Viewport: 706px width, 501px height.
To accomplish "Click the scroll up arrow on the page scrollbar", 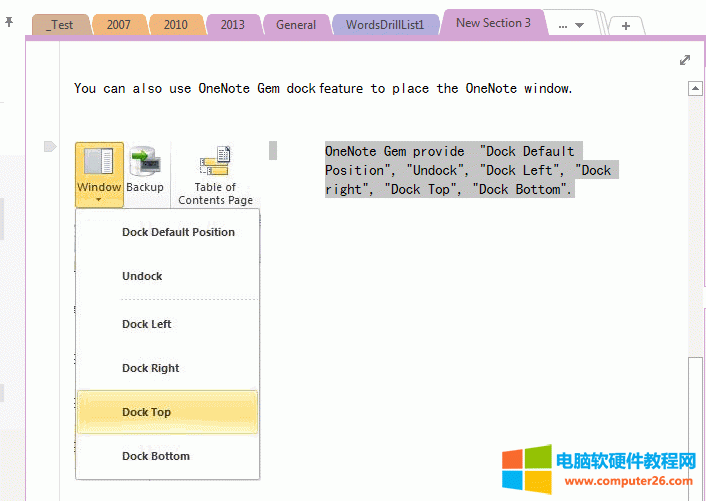I will [x=695, y=89].
